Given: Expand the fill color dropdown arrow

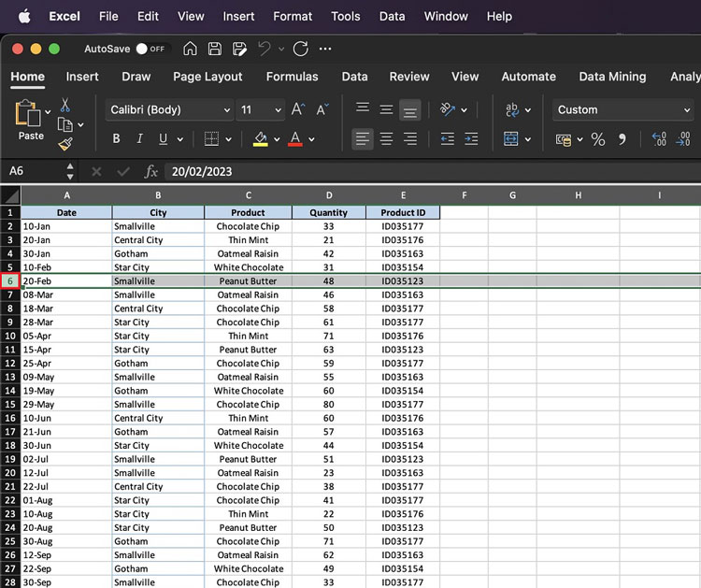Looking at the screenshot, I should [x=277, y=139].
